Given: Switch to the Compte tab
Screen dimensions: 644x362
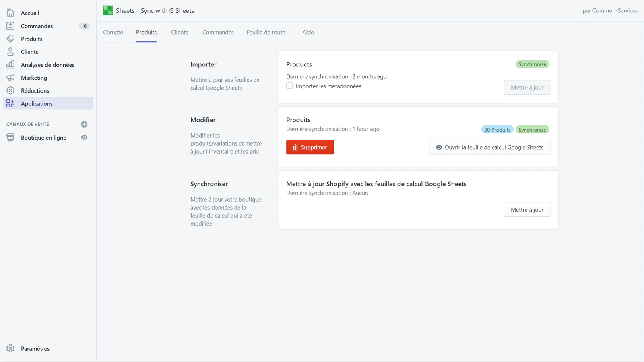Looking at the screenshot, I should 113,32.
